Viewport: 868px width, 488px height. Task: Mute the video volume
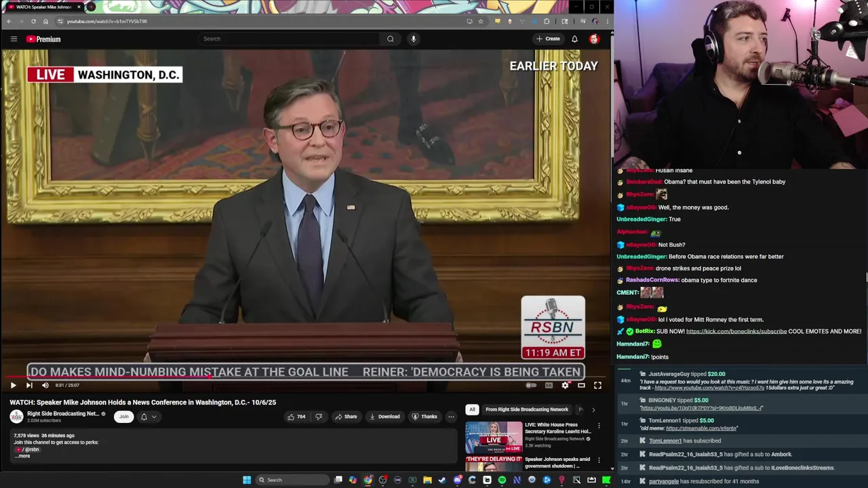point(45,385)
